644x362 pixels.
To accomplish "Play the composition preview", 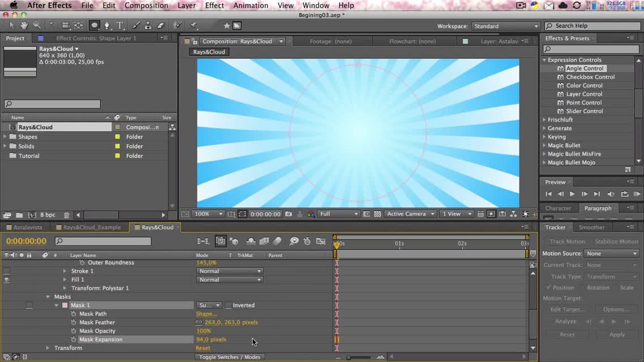I will click(572, 194).
